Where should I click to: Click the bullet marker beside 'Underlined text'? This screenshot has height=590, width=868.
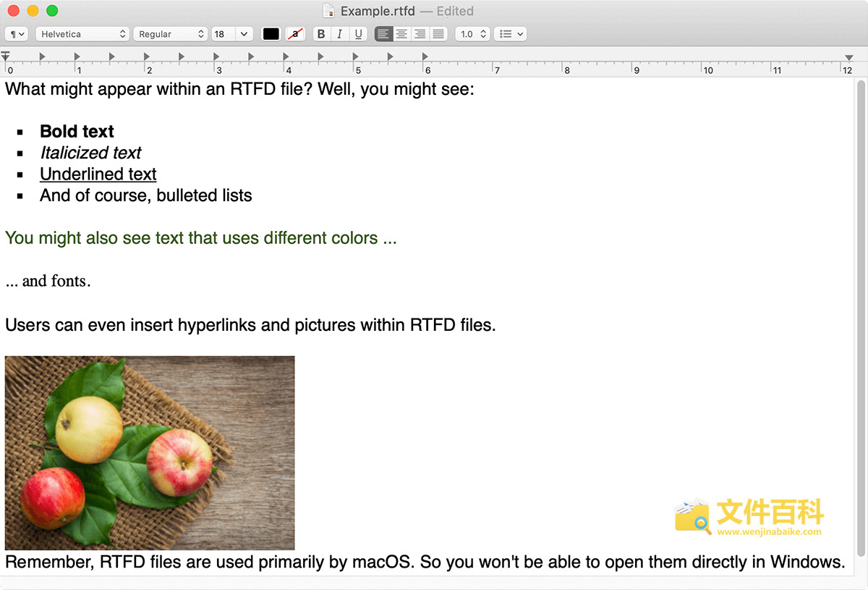[20, 175]
